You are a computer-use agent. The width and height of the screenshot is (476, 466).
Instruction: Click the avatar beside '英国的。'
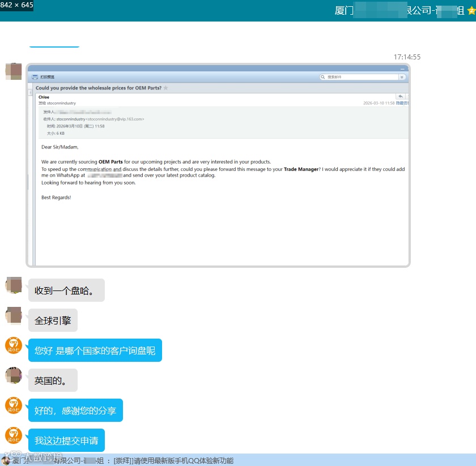click(14, 375)
